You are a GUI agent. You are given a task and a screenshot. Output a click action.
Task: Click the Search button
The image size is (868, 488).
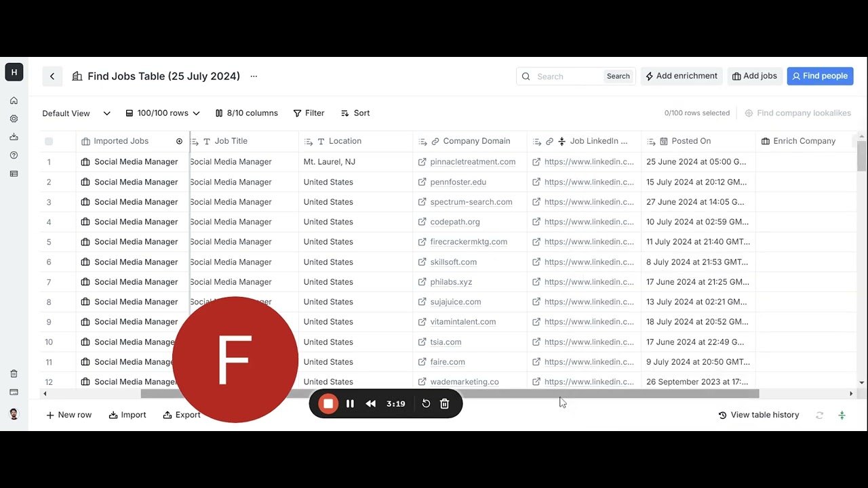point(618,77)
